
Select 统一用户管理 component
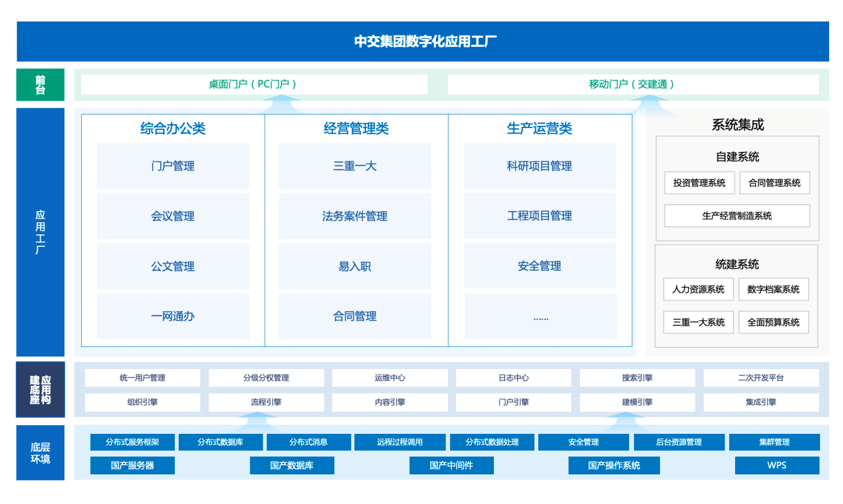(142, 378)
